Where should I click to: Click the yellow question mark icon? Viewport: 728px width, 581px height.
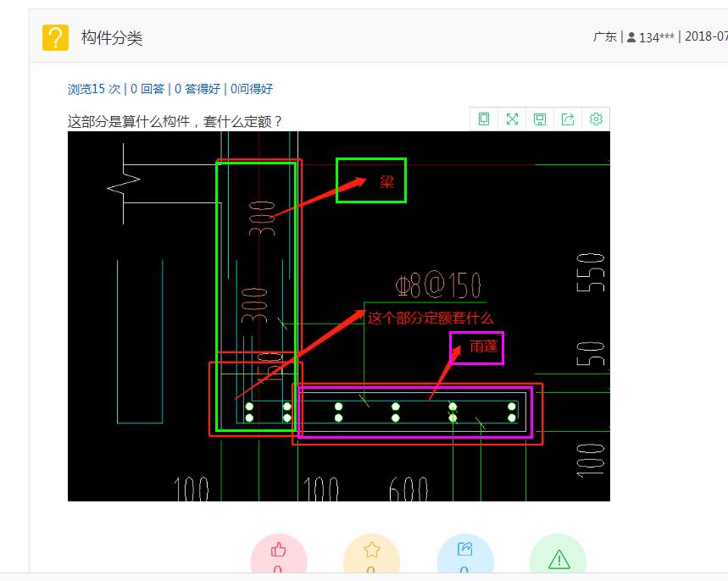coord(55,37)
